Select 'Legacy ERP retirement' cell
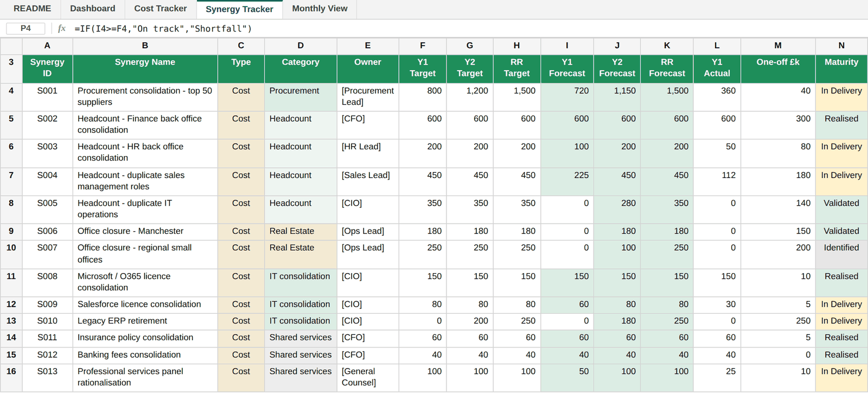The height and width of the screenshot is (393, 868). [145, 321]
